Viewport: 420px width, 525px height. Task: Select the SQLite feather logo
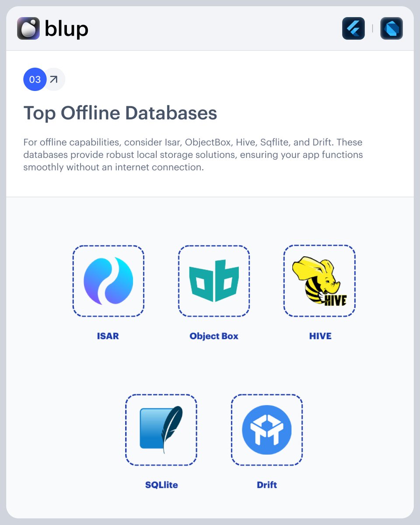161,430
